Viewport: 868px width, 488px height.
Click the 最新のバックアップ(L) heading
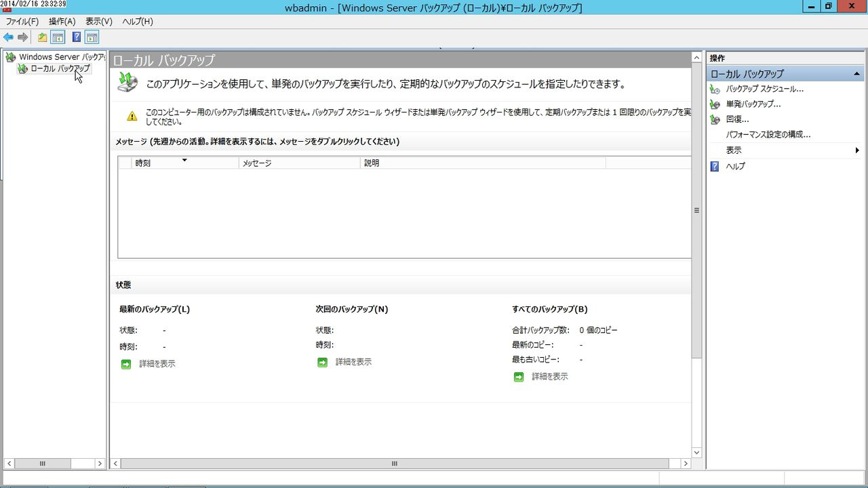[x=155, y=310]
